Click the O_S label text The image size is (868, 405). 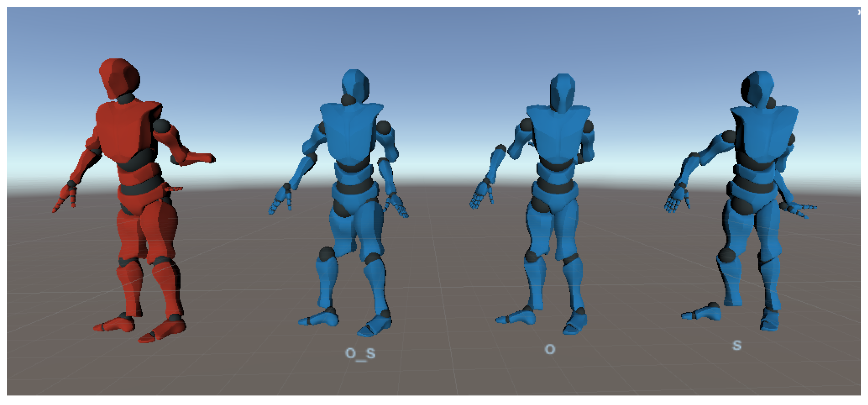[360, 353]
